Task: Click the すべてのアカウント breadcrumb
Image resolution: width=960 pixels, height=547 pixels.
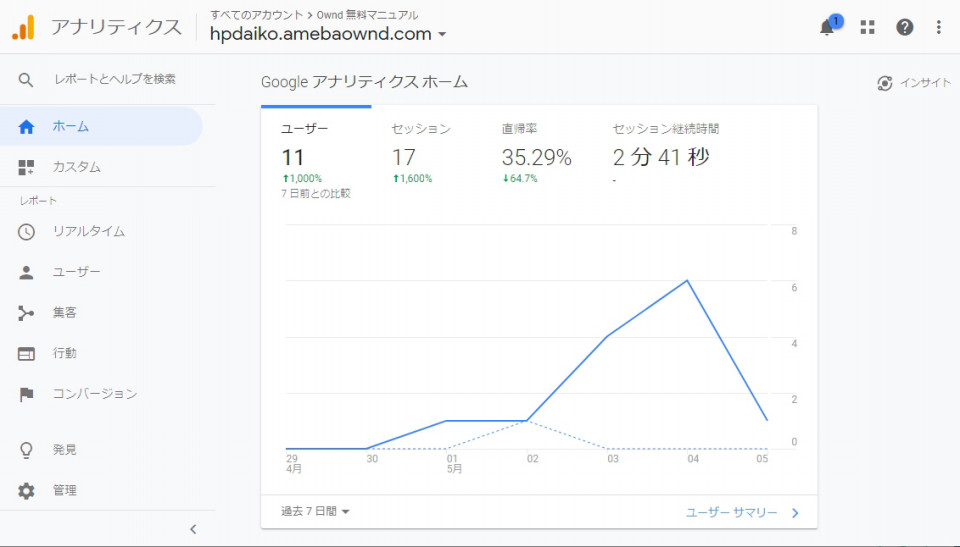Action: (257, 15)
